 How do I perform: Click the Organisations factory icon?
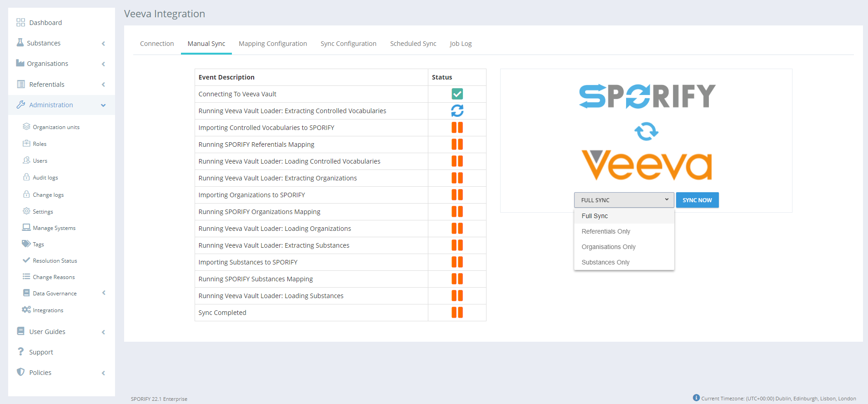click(20, 63)
